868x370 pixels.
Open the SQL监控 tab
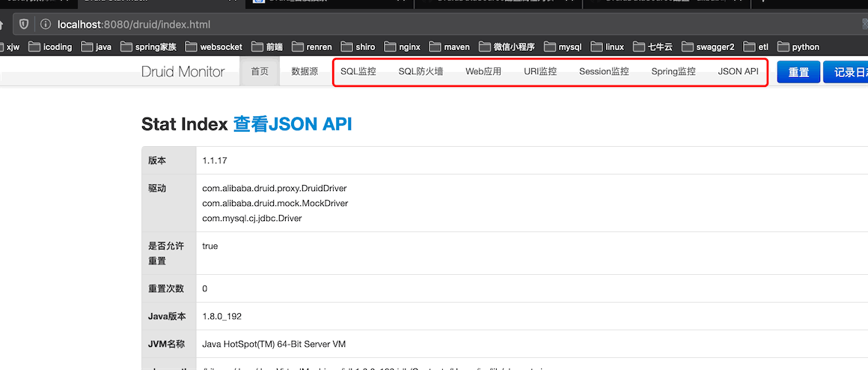click(358, 71)
